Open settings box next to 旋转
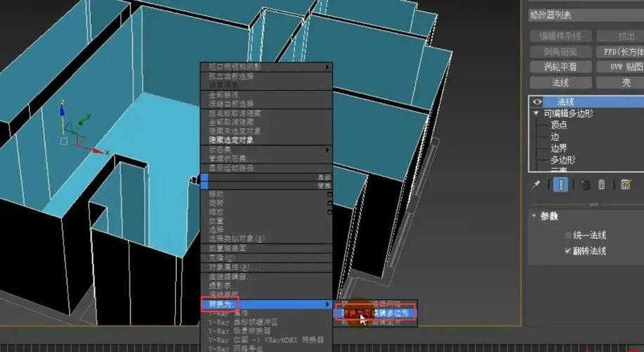Screen dimensions: 644x352 [329, 203]
